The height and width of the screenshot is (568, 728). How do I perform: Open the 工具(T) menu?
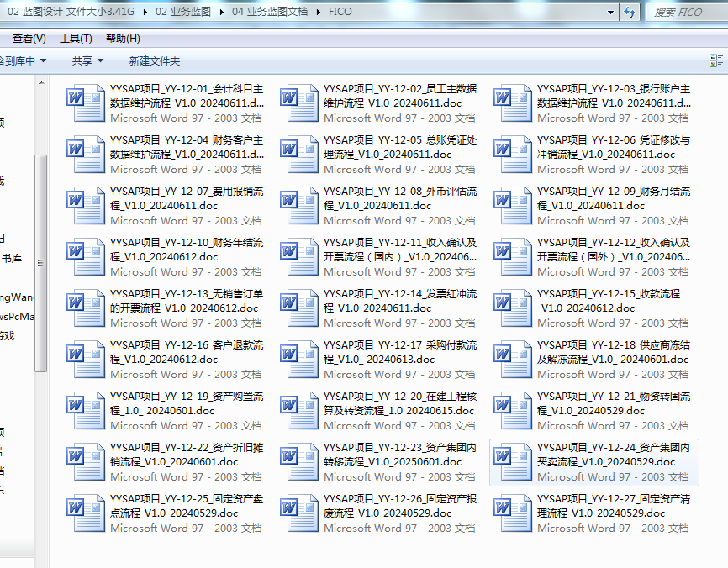tap(76, 39)
